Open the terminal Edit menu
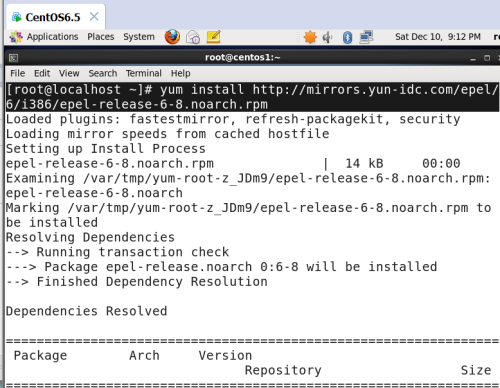Screen dimensions: 500x388 [42, 73]
